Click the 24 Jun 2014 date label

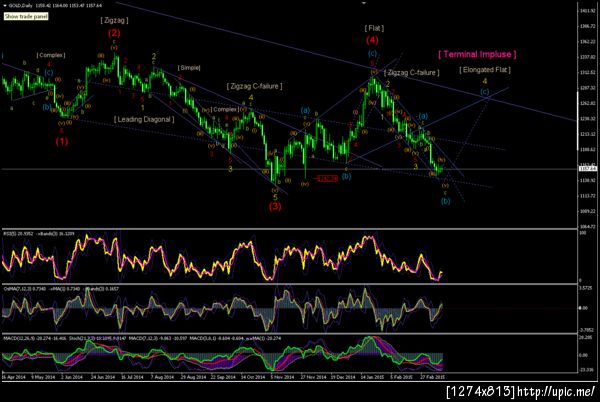tap(103, 377)
